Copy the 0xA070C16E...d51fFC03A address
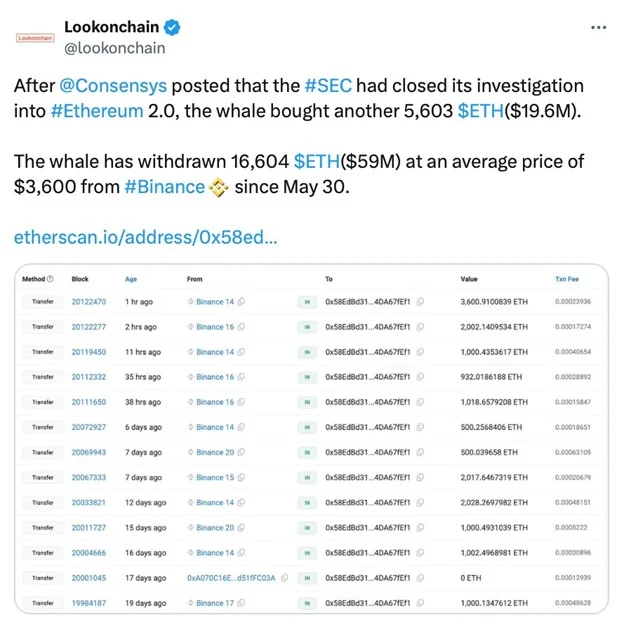The image size is (624, 627). point(284,578)
